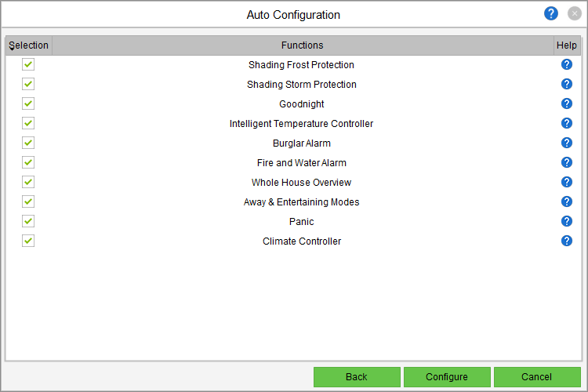Show Whole House Overview help
Screen dimensions: 588x392
[567, 182]
